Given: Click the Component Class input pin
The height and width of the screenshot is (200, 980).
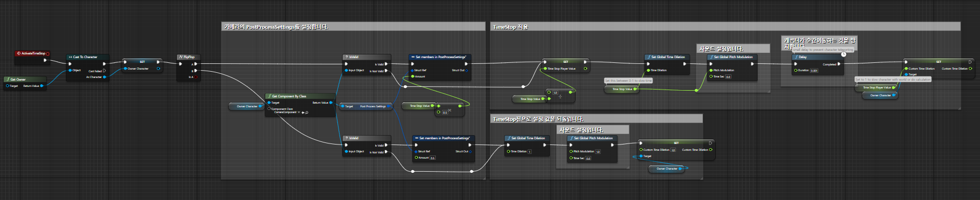Looking at the screenshot, I should click(269, 109).
